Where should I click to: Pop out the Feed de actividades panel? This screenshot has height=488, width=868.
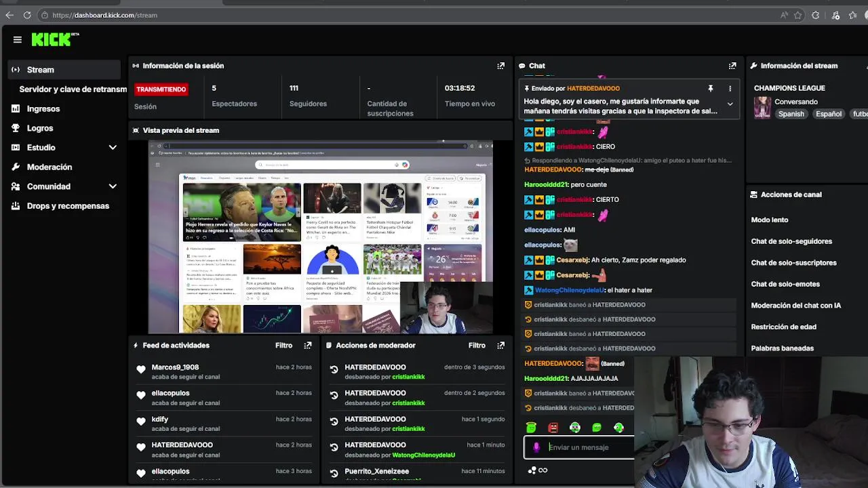tap(308, 346)
